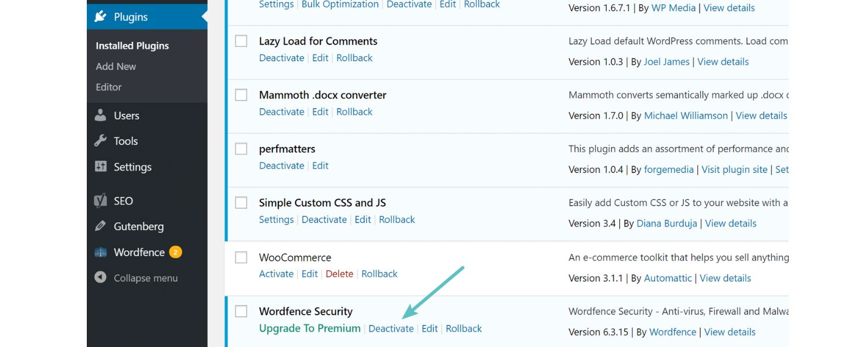Click the Collapse menu arrow icon

pyautogui.click(x=100, y=278)
